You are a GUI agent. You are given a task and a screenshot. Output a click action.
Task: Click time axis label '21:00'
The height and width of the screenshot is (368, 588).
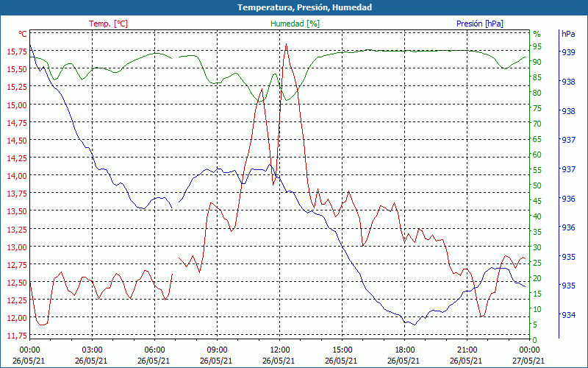pos(467,350)
